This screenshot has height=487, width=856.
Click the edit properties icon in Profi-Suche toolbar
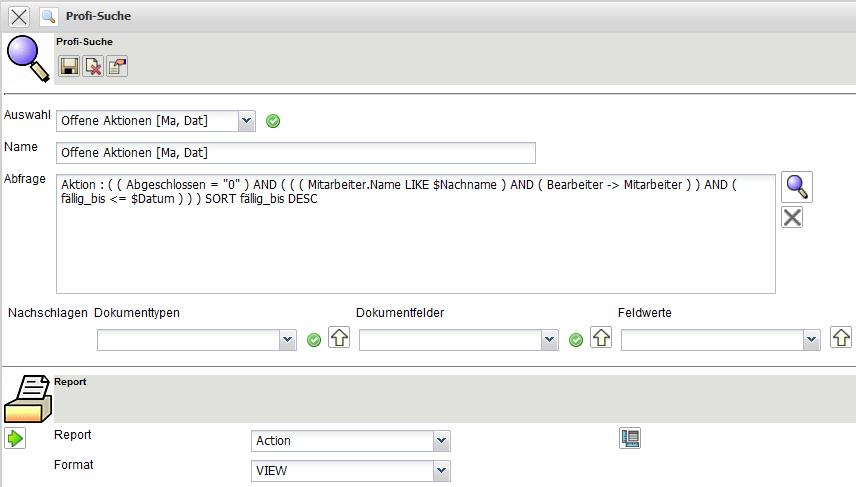(x=117, y=67)
